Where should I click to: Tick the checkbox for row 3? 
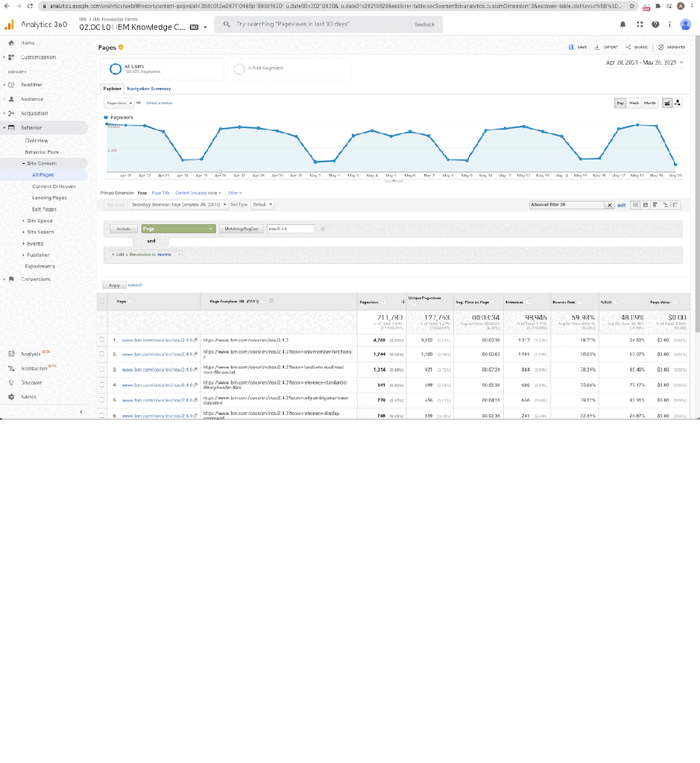102,370
